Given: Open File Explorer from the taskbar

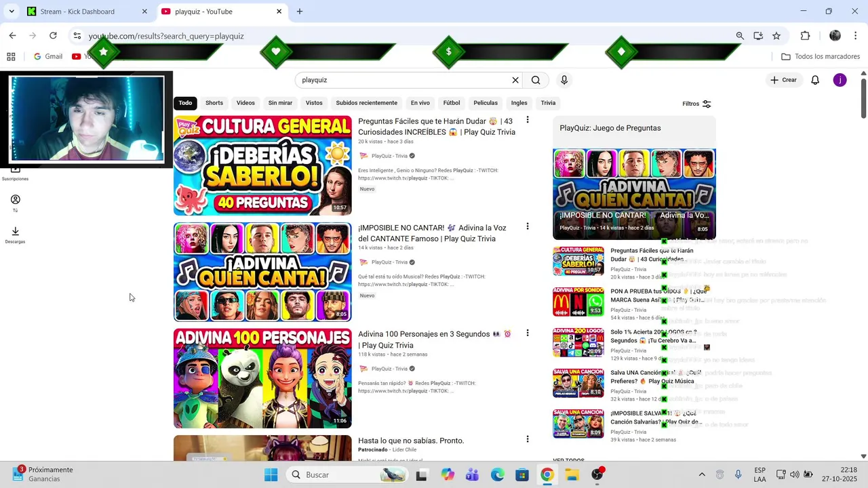Looking at the screenshot, I should pyautogui.click(x=572, y=474).
